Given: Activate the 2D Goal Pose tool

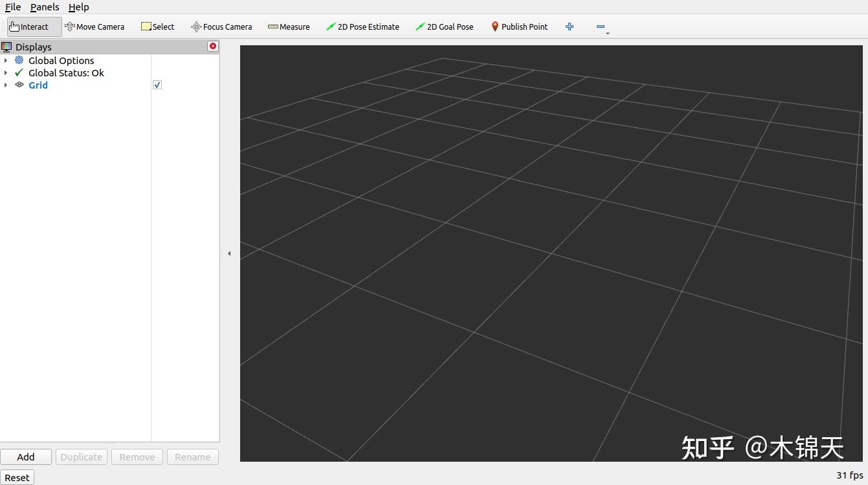Looking at the screenshot, I should pos(445,27).
